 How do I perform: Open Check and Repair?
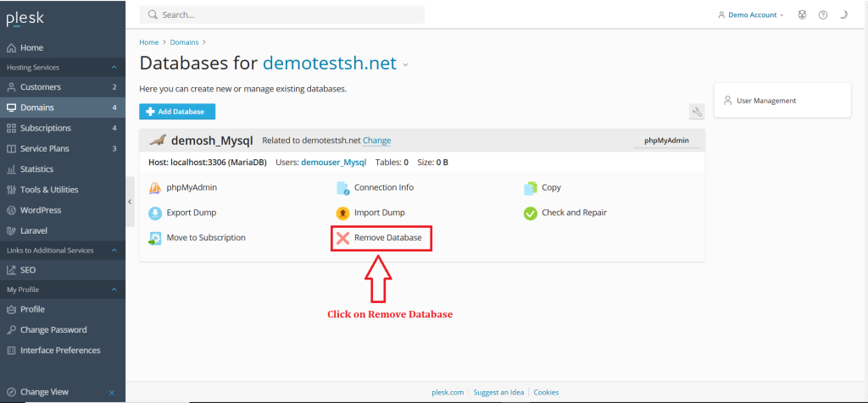575,213
